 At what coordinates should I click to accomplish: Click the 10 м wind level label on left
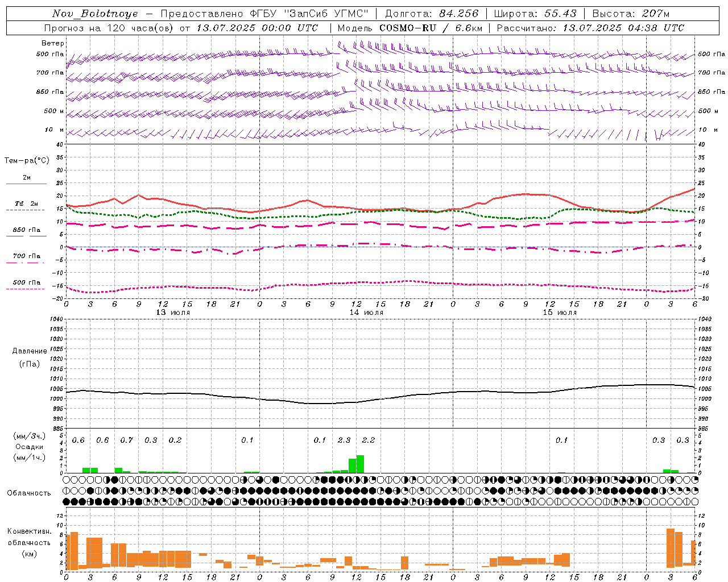tap(55, 130)
